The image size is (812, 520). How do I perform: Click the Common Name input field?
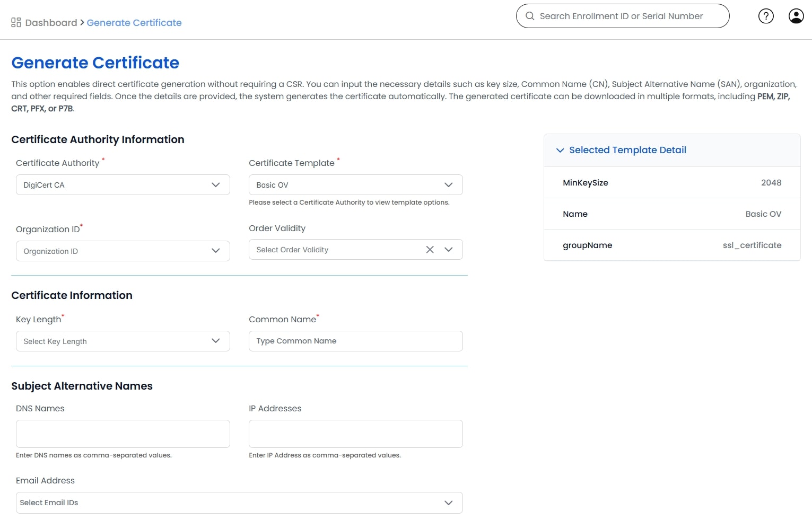356,341
